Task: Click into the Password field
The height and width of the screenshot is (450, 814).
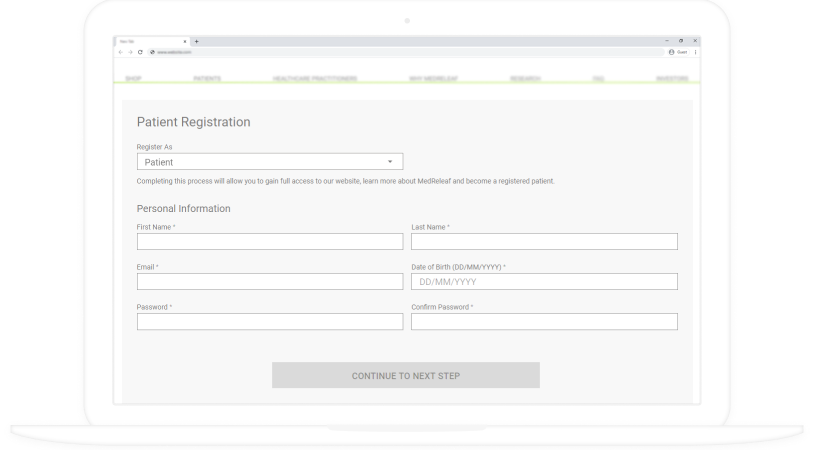Action: click(x=270, y=322)
